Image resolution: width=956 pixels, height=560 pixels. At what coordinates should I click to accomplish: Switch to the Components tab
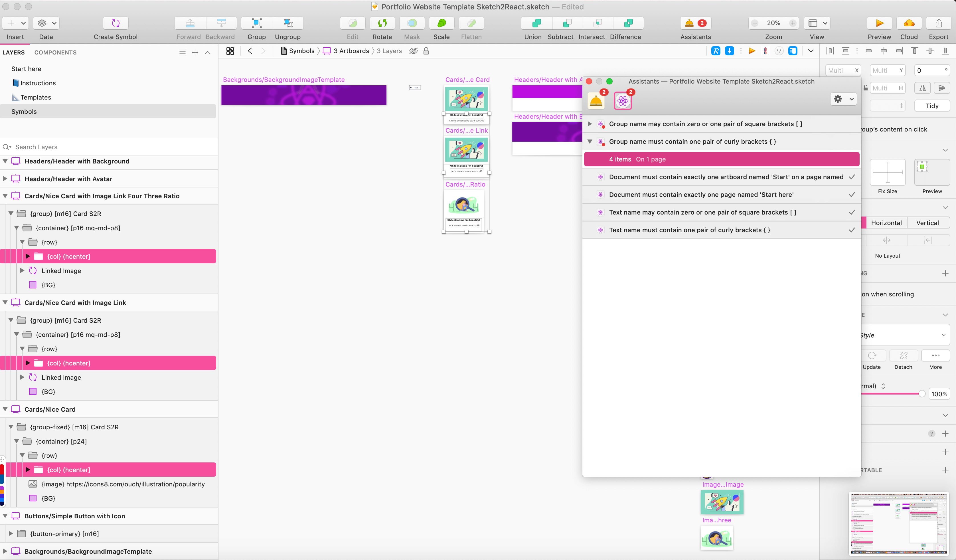tap(55, 52)
